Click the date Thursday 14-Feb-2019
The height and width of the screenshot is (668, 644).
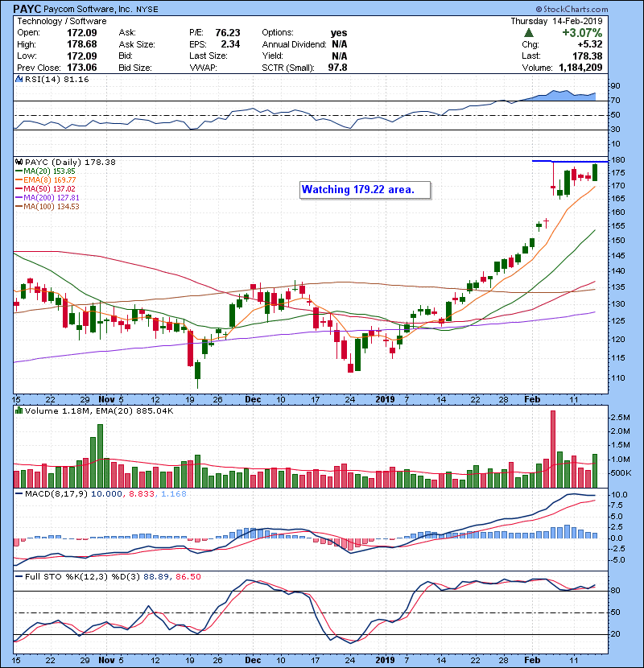coord(556,21)
